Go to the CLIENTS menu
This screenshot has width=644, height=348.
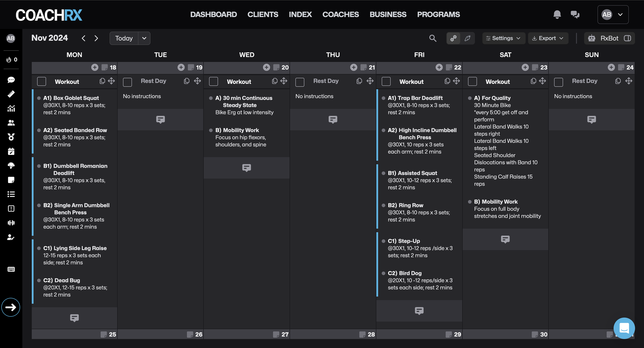[262, 14]
